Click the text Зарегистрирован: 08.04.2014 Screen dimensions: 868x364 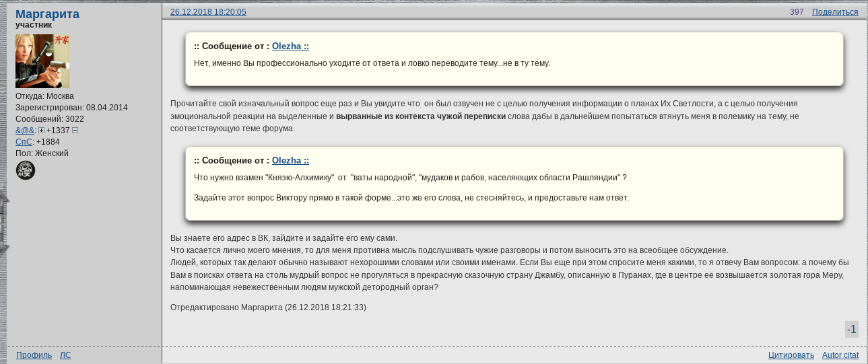[71, 108]
